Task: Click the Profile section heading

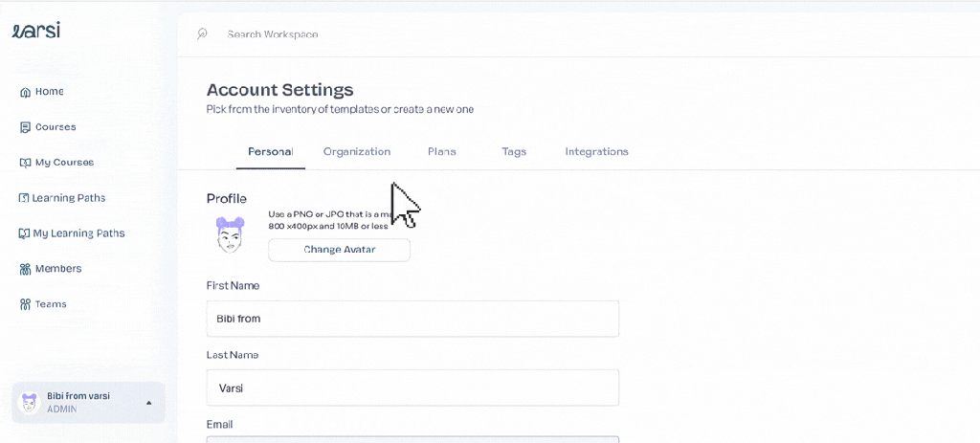Action: [226, 199]
